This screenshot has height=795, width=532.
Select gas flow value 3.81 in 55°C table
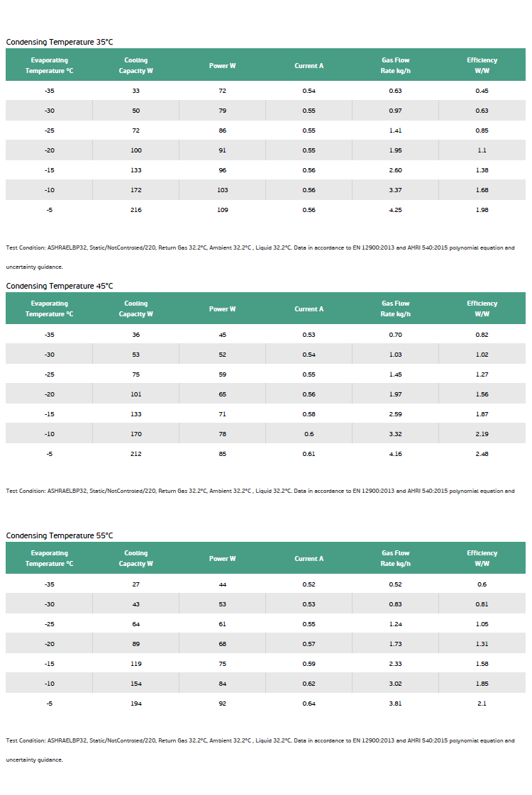tap(396, 704)
